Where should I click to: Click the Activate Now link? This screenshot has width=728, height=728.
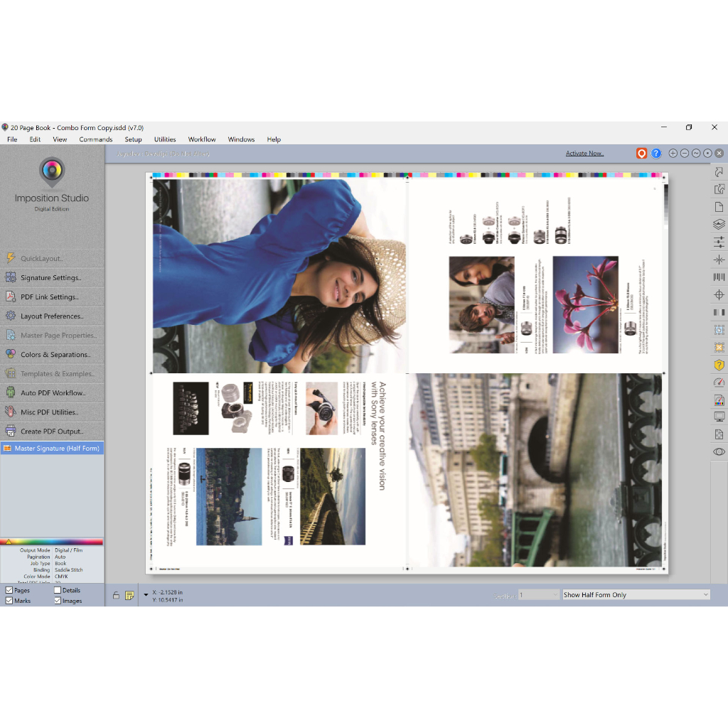tap(584, 154)
